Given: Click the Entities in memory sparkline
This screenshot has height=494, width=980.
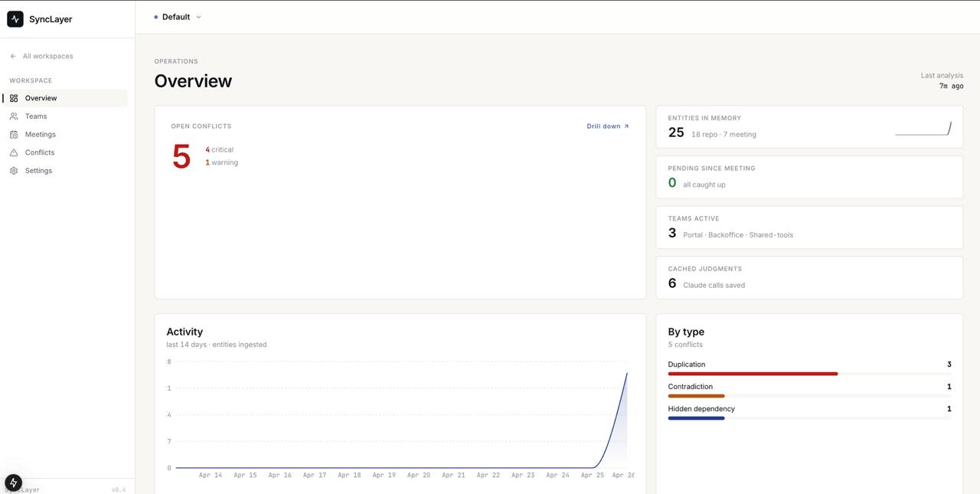Looking at the screenshot, I should click(x=923, y=128).
